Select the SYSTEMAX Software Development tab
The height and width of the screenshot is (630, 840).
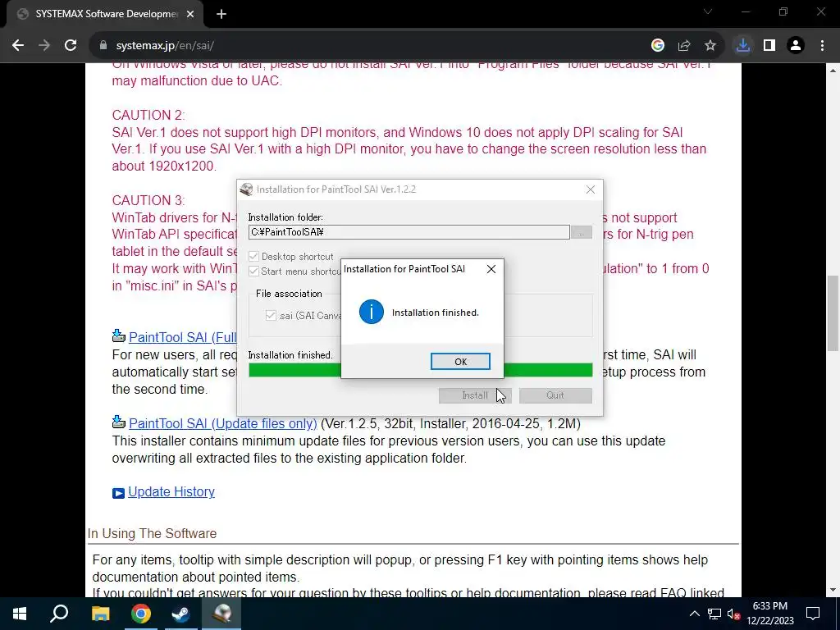point(105,14)
